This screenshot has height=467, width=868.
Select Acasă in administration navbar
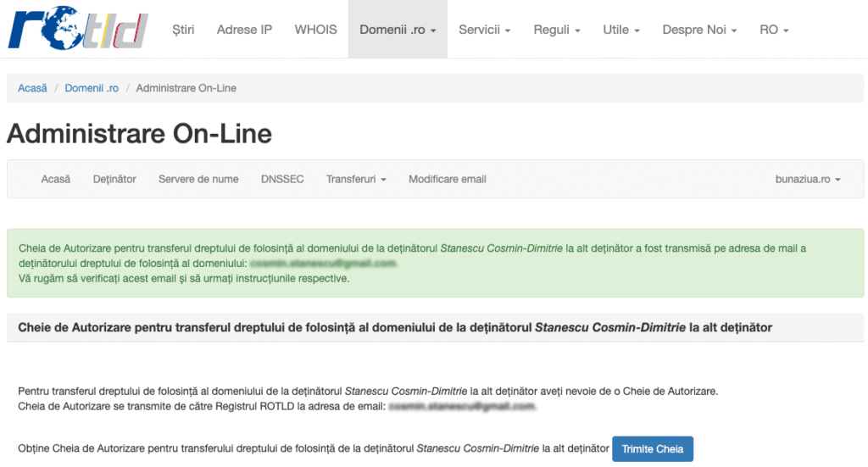tap(56, 180)
